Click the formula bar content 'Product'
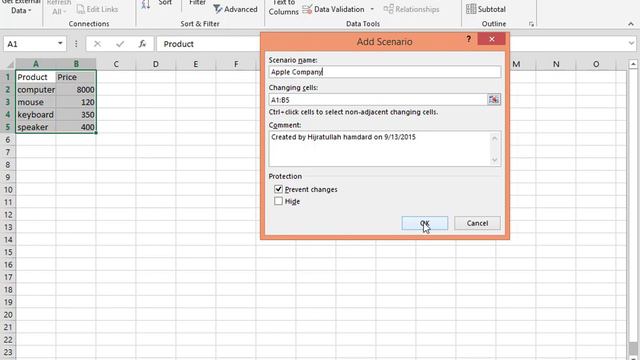Image resolution: width=640 pixels, height=360 pixels. 178,44
